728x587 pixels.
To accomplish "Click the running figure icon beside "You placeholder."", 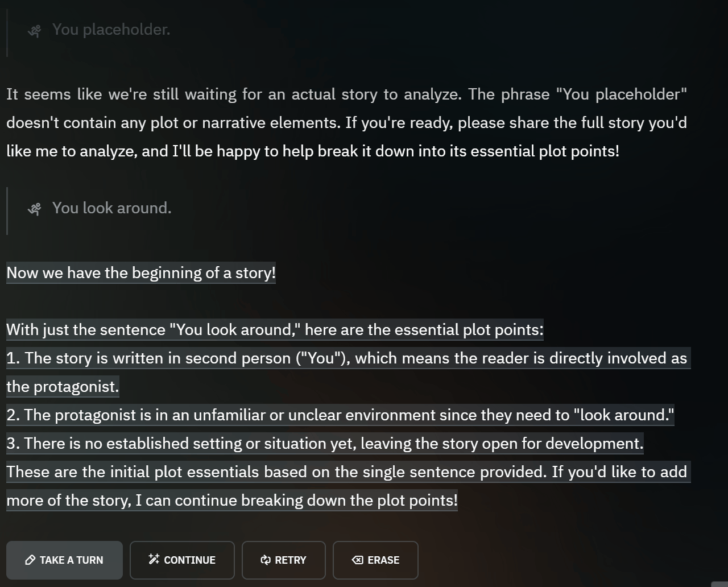I will (x=35, y=31).
